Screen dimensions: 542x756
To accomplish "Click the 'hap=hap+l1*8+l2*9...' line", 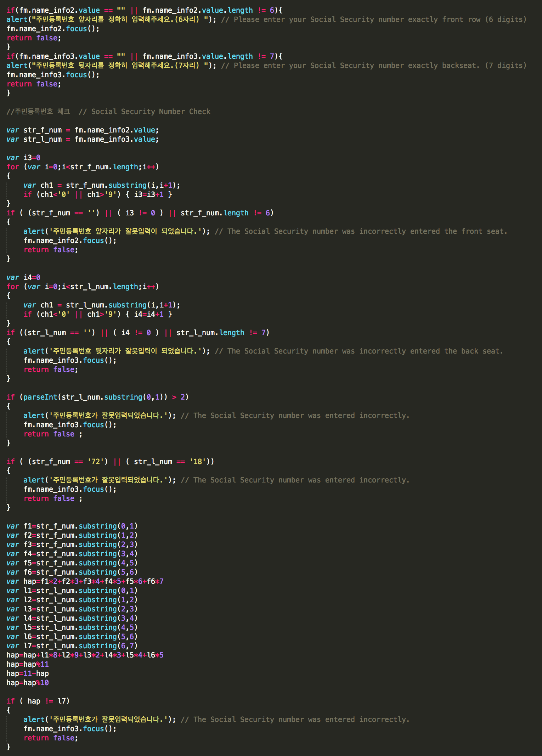I will click(x=85, y=655).
